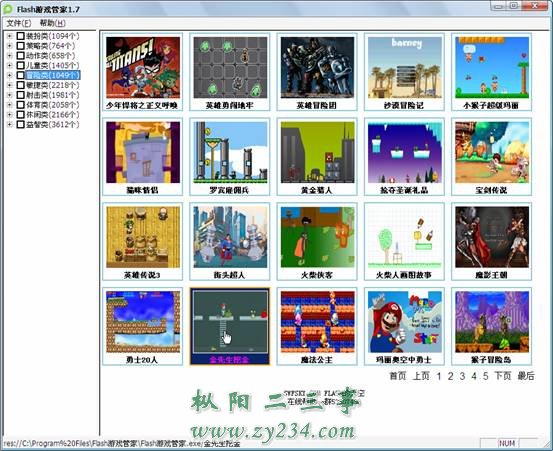Go to the 下页 next page link

pyautogui.click(x=503, y=376)
